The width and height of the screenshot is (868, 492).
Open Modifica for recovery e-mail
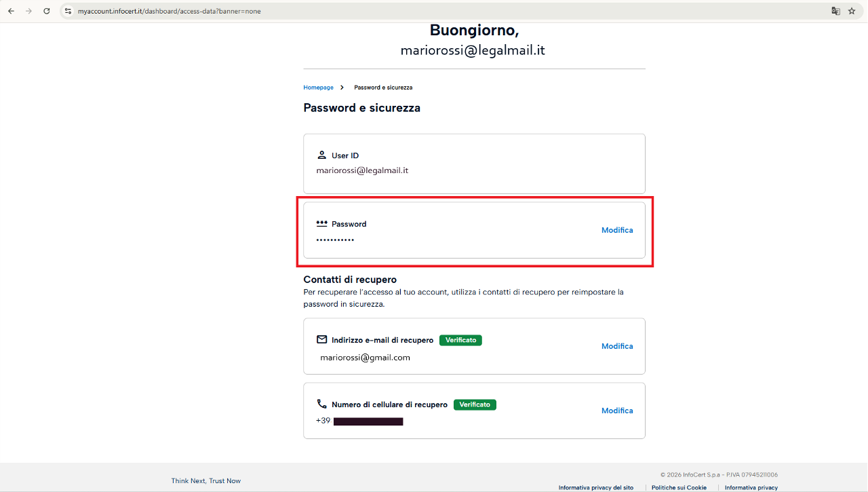coord(617,346)
